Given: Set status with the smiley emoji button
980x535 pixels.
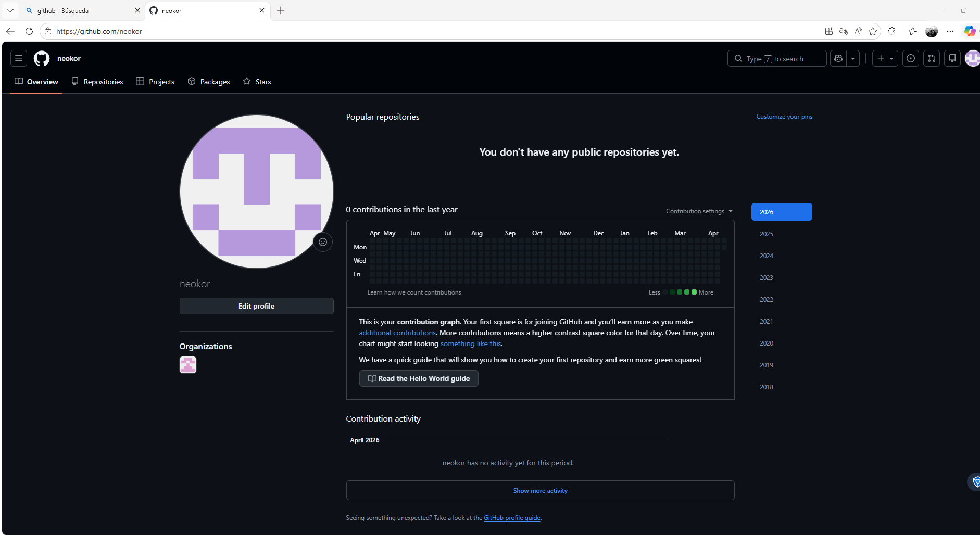Looking at the screenshot, I should (x=323, y=242).
